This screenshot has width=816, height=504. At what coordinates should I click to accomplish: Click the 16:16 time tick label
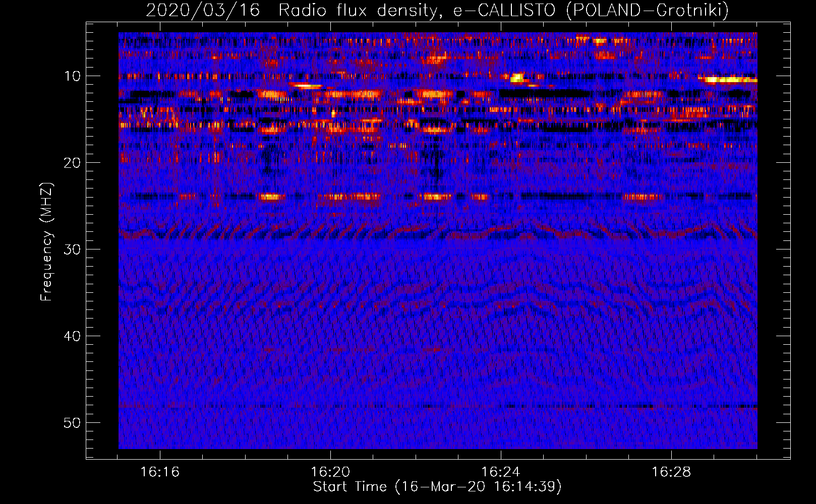[x=160, y=472]
